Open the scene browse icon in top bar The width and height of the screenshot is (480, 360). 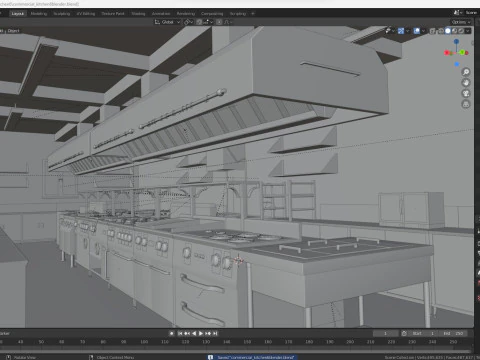pyautogui.click(x=457, y=13)
